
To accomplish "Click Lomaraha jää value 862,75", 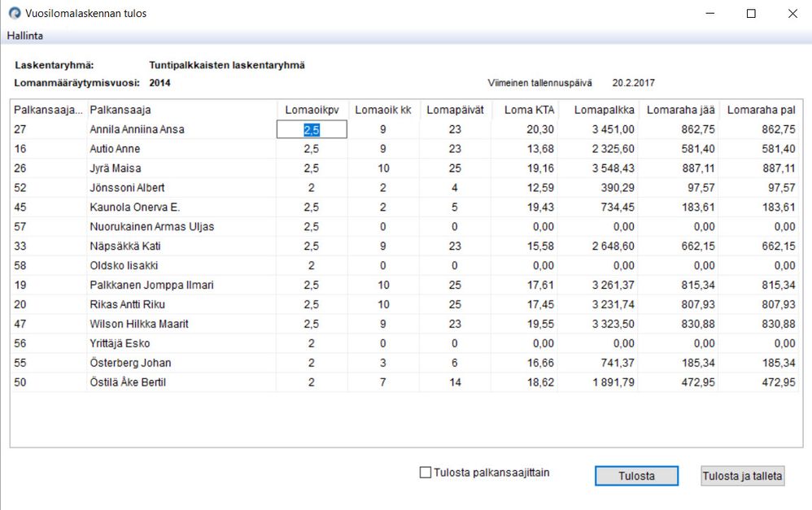I will 698,129.
